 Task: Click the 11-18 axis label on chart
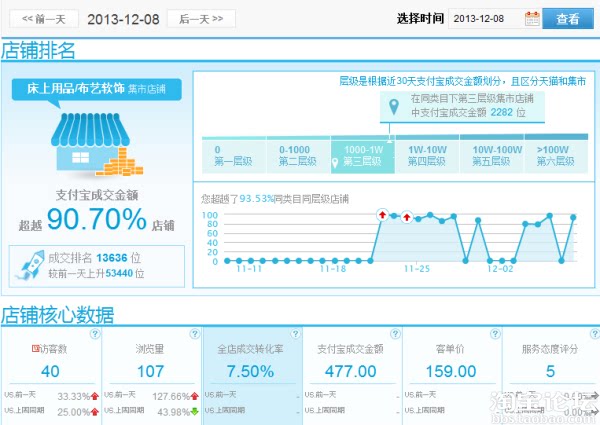[333, 269]
